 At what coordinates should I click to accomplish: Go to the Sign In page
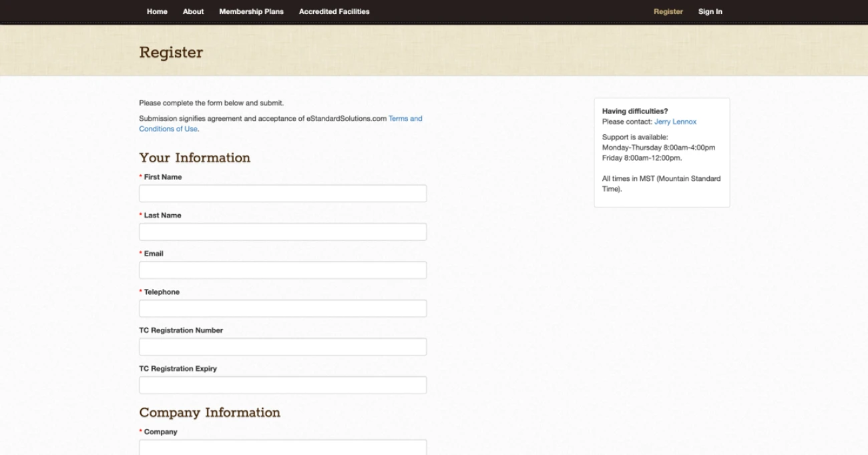(x=710, y=11)
